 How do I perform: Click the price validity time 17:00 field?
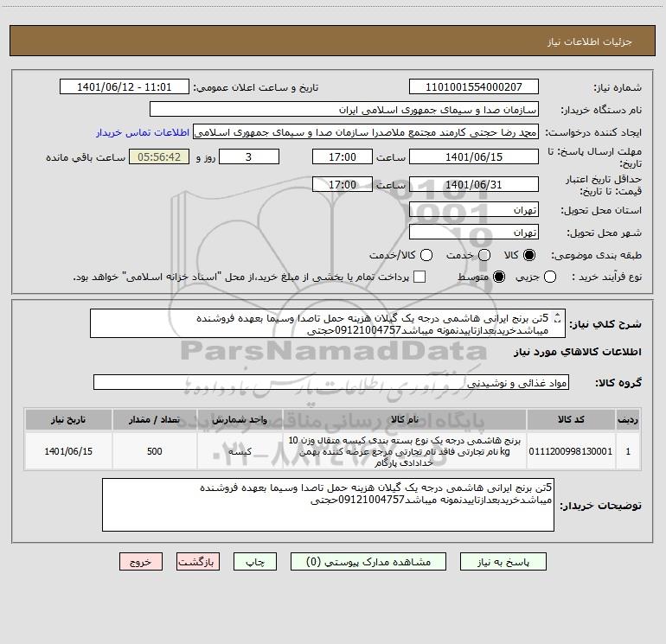pos(343,184)
